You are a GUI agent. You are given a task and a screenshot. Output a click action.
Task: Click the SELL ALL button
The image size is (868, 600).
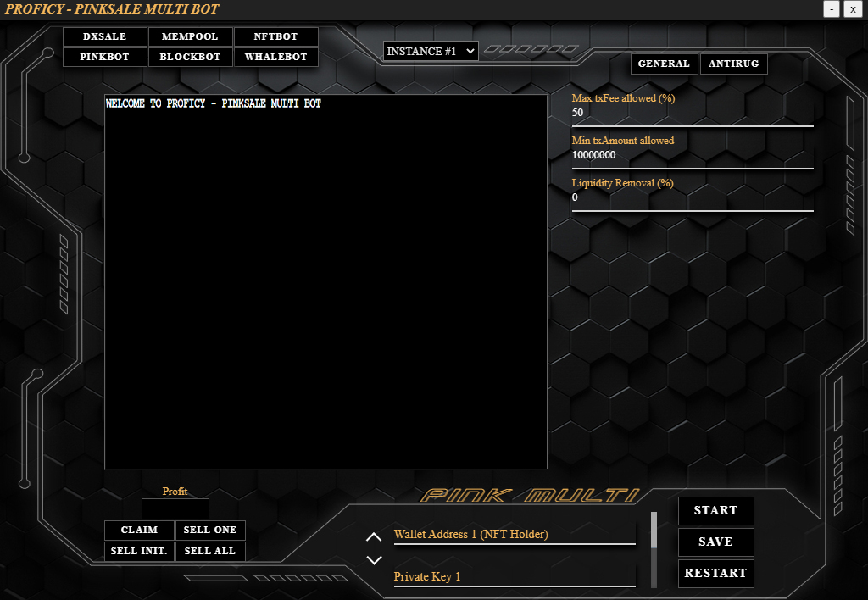pos(210,552)
